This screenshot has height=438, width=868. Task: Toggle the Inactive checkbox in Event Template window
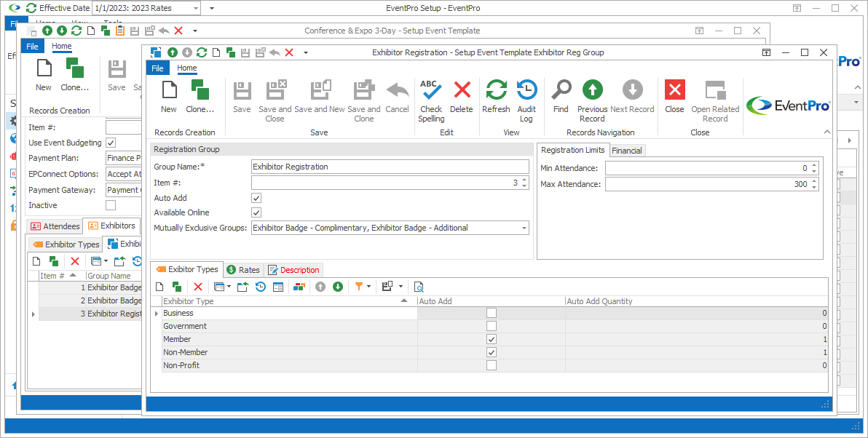pyautogui.click(x=111, y=205)
